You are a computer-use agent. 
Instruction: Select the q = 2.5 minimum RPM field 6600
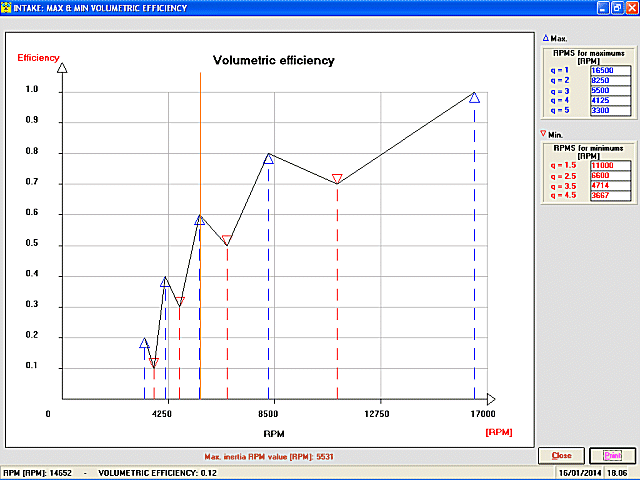point(610,176)
